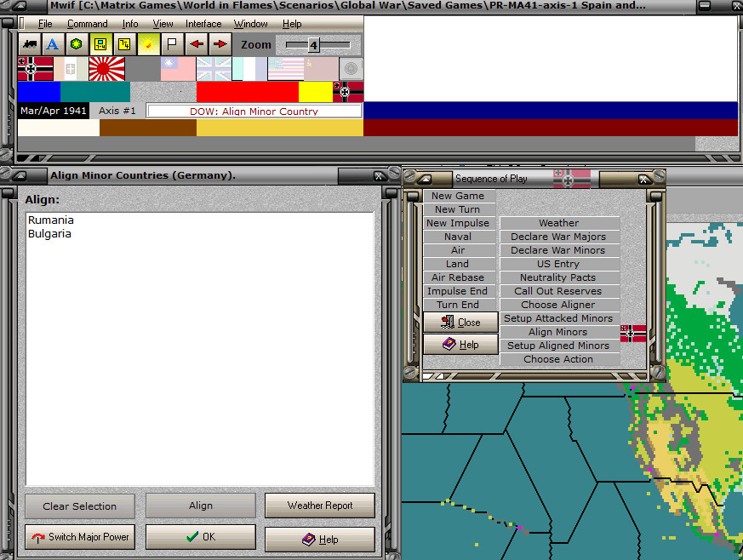The image size is (743, 560).
Task: Click New Turn in Sequence of Play
Action: [458, 209]
